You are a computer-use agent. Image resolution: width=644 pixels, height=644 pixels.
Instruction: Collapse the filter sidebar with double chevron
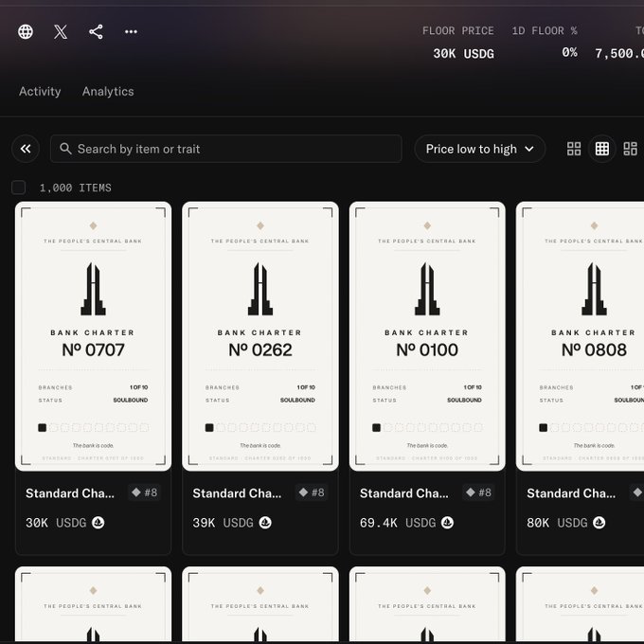[26, 149]
